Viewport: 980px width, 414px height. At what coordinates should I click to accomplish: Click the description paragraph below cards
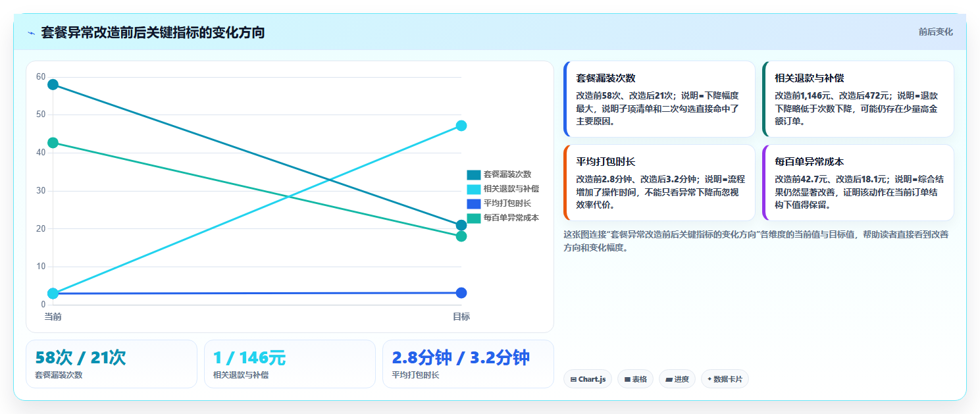(x=756, y=241)
